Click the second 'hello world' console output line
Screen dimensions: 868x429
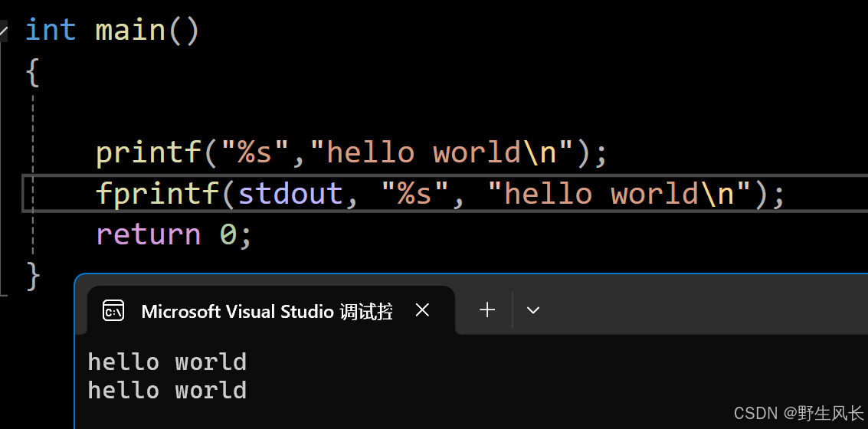click(167, 390)
